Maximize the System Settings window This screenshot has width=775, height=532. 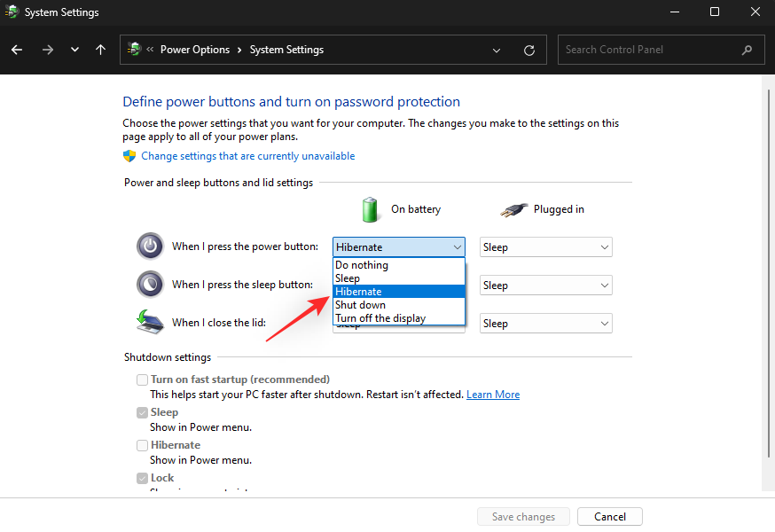click(715, 12)
